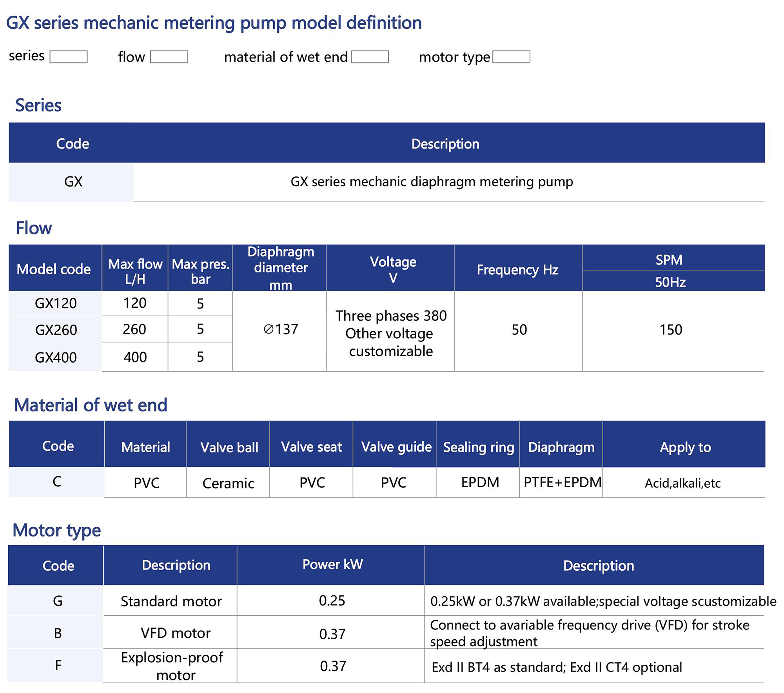
Task: Click the 'Sealing ring' column header
Action: point(479,448)
